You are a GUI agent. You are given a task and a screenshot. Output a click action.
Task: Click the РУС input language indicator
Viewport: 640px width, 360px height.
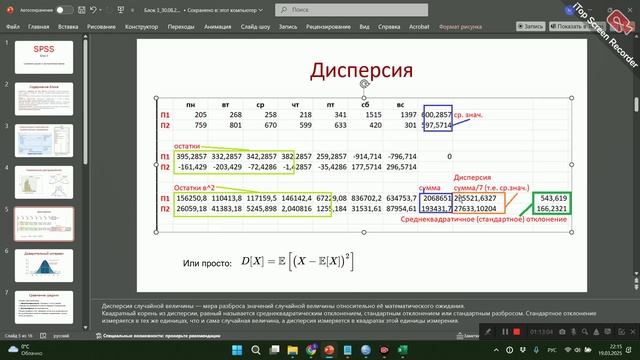(x=552, y=350)
